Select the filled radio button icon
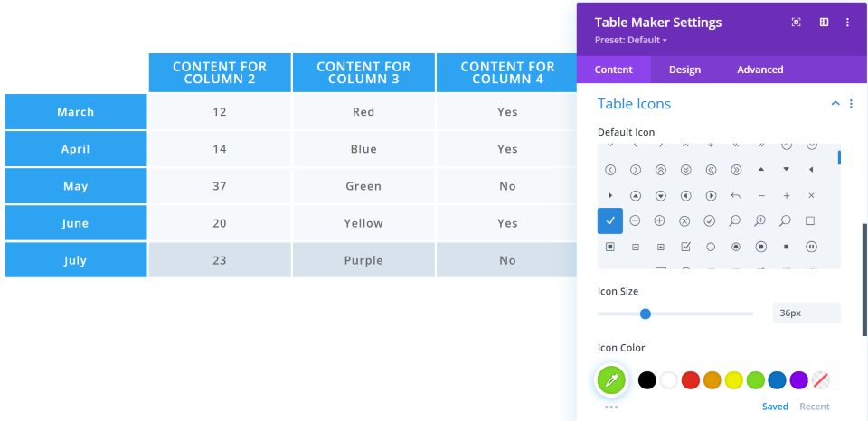 click(x=735, y=247)
